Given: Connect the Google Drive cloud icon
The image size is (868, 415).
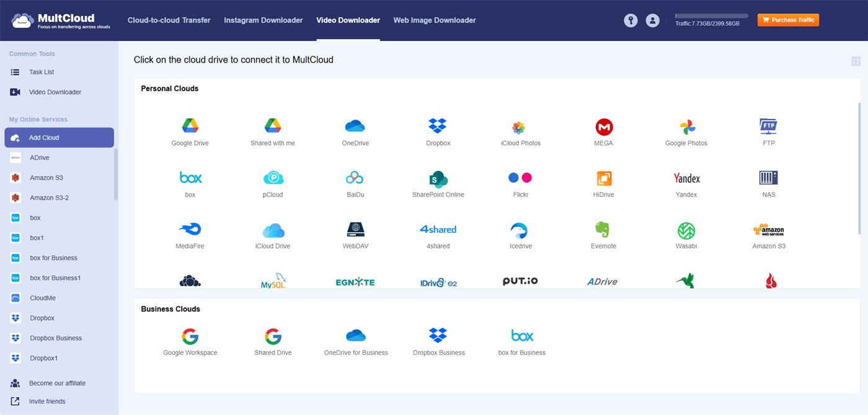Looking at the screenshot, I should (190, 126).
